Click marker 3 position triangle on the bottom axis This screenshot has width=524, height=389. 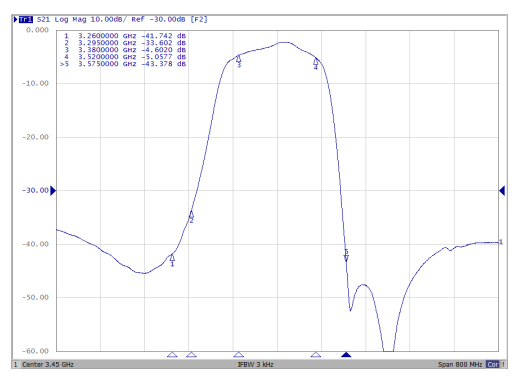tap(239, 355)
